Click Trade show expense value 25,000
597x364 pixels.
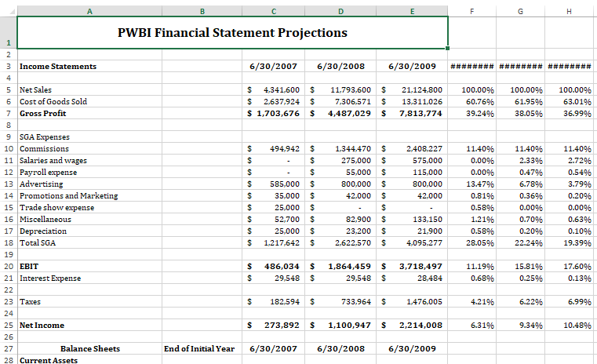286,208
